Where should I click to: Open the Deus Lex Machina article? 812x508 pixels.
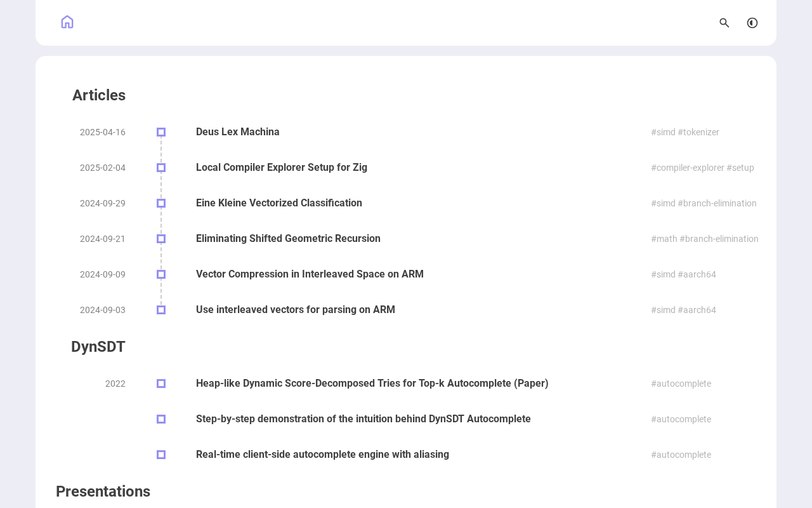click(238, 132)
